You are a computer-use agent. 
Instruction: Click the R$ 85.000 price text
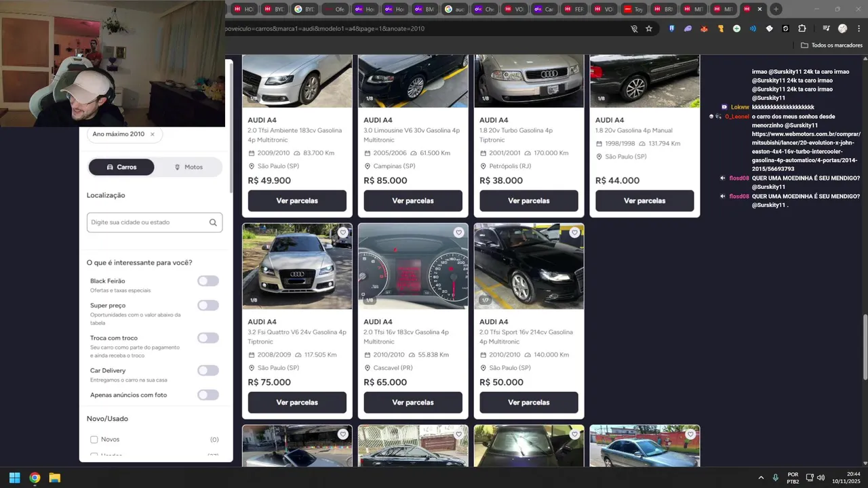click(385, 180)
